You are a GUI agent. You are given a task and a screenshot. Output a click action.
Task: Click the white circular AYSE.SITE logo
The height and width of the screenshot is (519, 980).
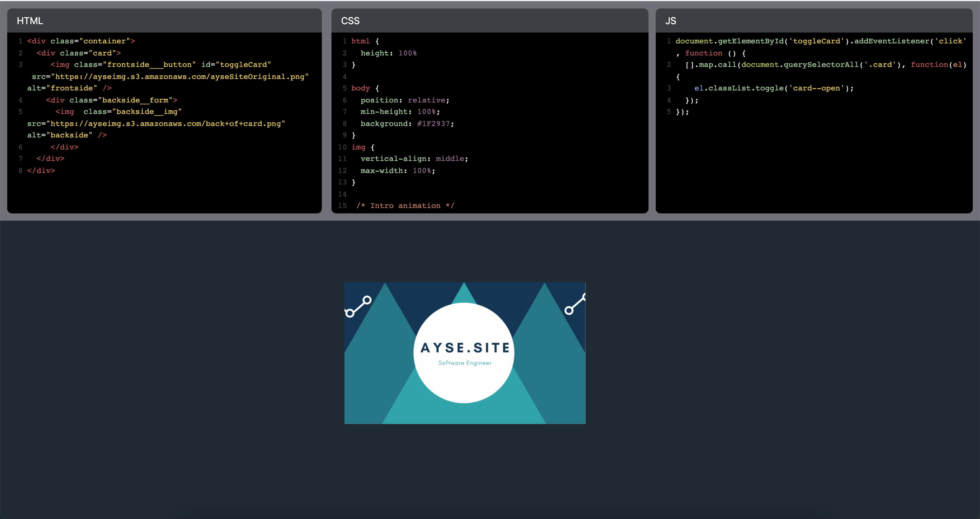click(x=464, y=352)
